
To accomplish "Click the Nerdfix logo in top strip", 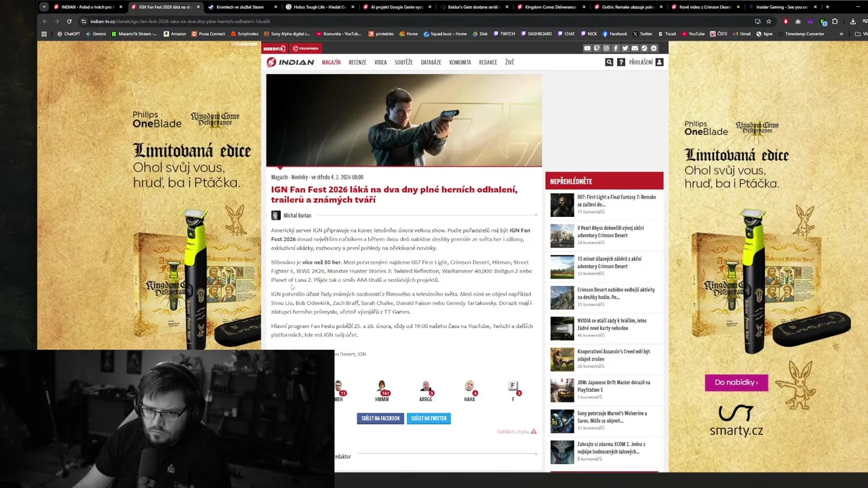I will coord(274,49).
